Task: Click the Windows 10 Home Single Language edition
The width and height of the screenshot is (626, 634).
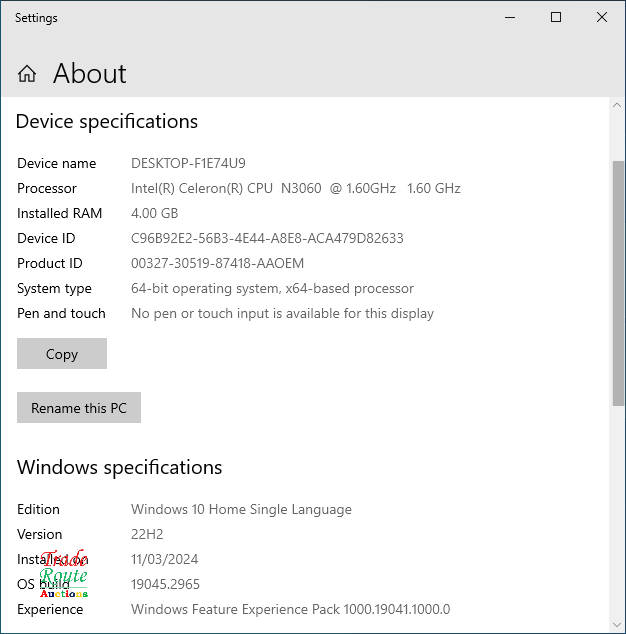Action: [241, 509]
